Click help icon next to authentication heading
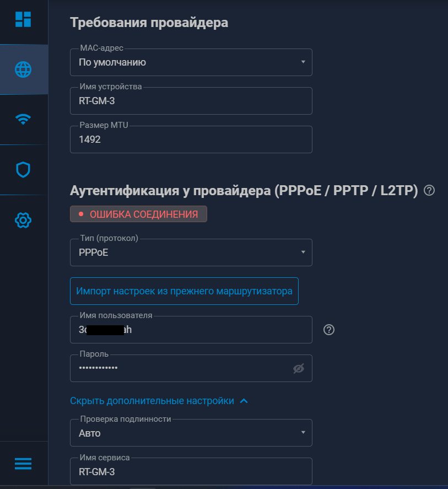 tap(429, 191)
